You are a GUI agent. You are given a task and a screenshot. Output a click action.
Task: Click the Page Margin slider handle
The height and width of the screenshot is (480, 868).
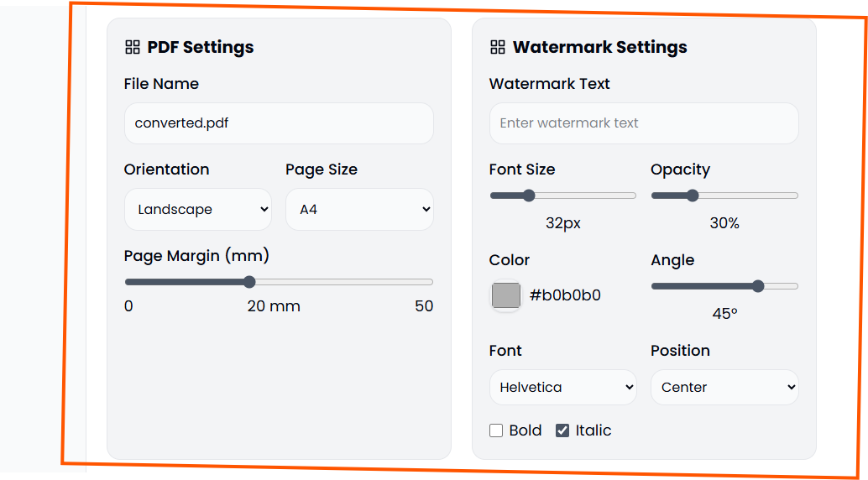click(249, 282)
